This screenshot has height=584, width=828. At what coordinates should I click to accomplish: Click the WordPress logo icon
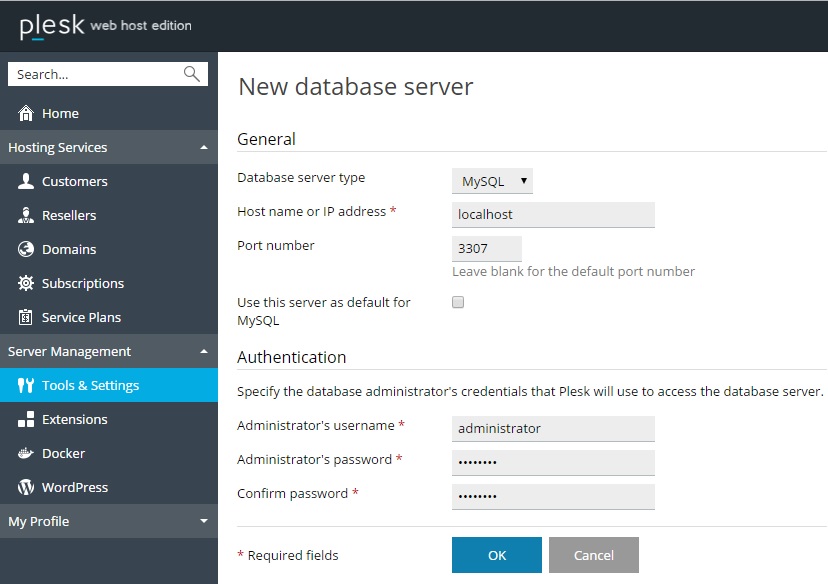26,488
